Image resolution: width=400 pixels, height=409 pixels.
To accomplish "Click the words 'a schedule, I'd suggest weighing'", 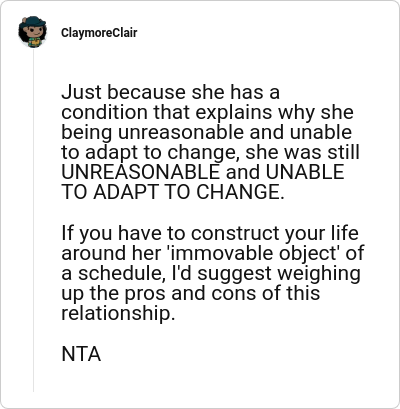I will pos(211,273).
